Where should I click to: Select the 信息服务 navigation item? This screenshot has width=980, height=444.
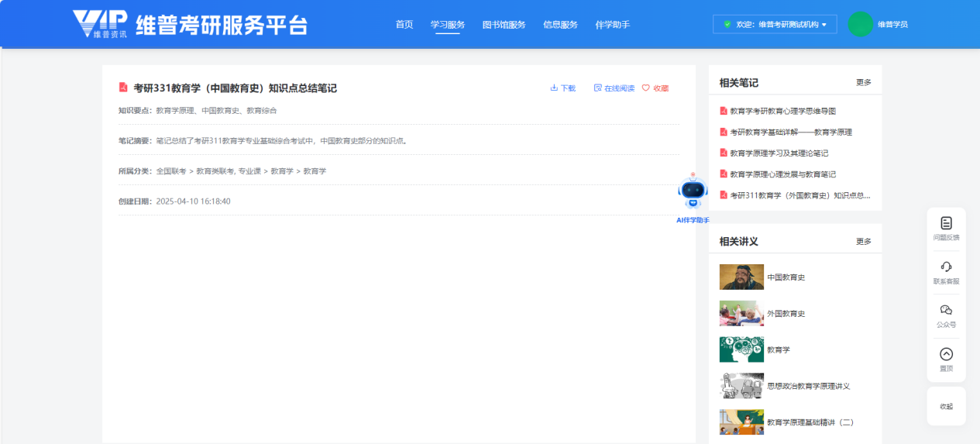pyautogui.click(x=560, y=25)
